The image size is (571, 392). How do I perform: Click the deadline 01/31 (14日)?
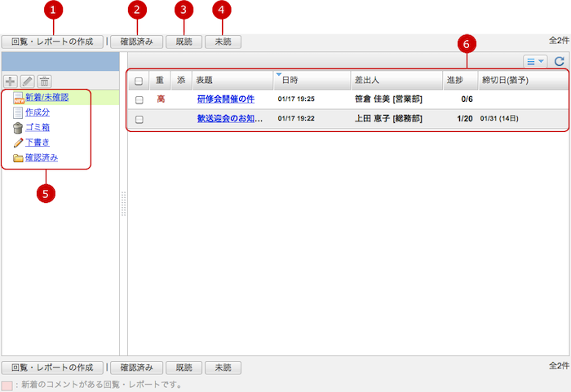tap(499, 118)
